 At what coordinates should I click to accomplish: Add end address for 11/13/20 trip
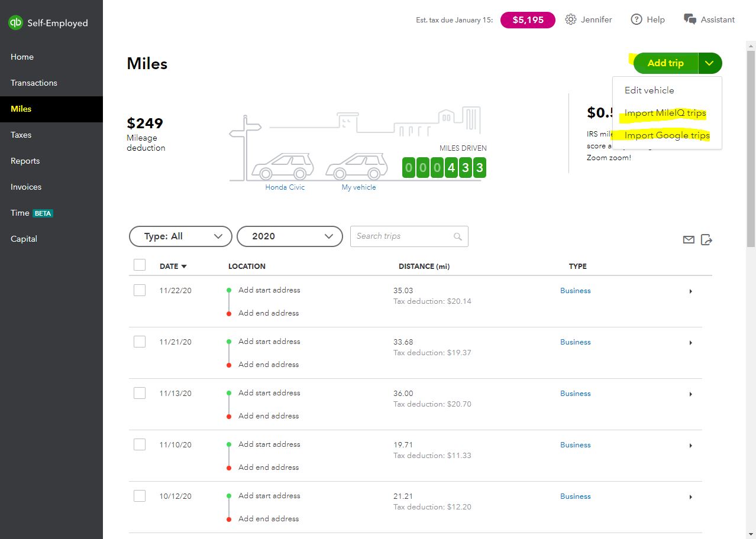pos(269,416)
